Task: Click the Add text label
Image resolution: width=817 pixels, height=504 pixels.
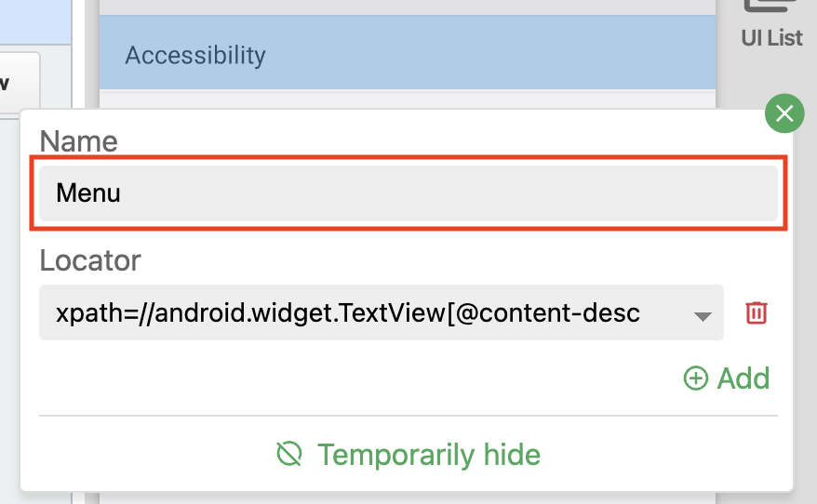Action: [x=743, y=378]
